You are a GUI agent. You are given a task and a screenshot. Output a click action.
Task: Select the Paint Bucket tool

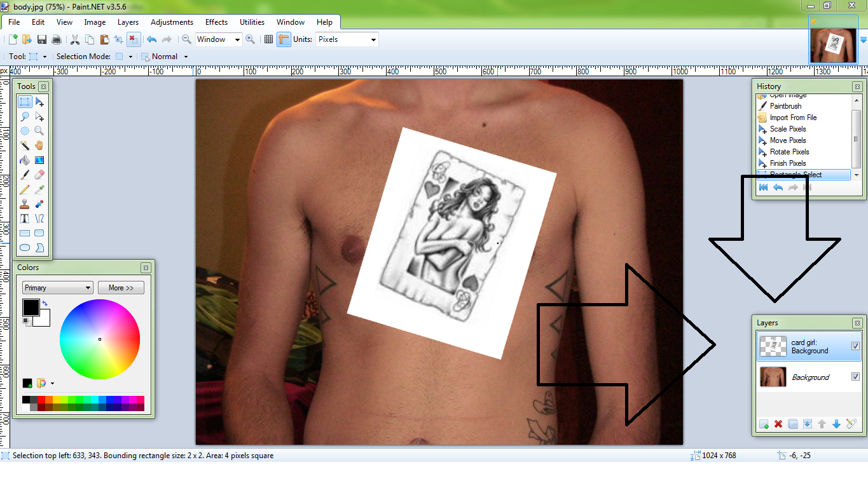pyautogui.click(x=25, y=160)
